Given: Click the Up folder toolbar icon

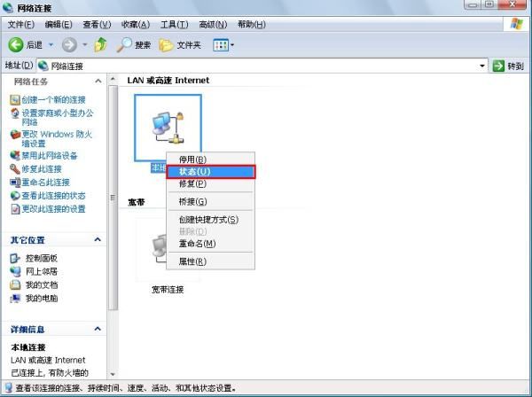Looking at the screenshot, I should pos(100,44).
